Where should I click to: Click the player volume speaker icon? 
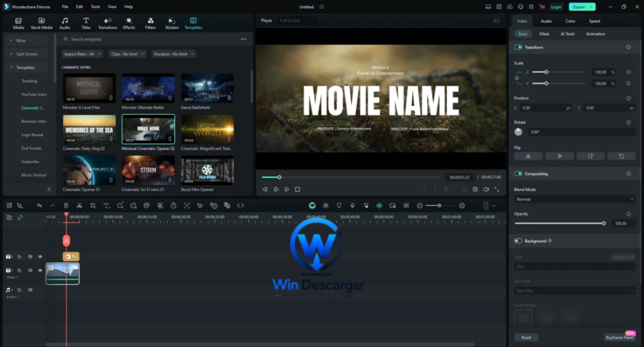(486, 189)
